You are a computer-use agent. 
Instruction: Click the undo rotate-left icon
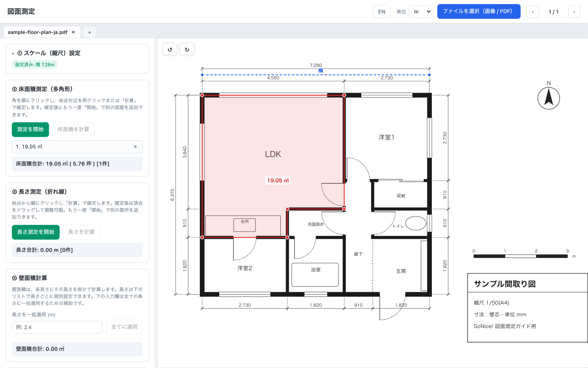pyautogui.click(x=170, y=49)
